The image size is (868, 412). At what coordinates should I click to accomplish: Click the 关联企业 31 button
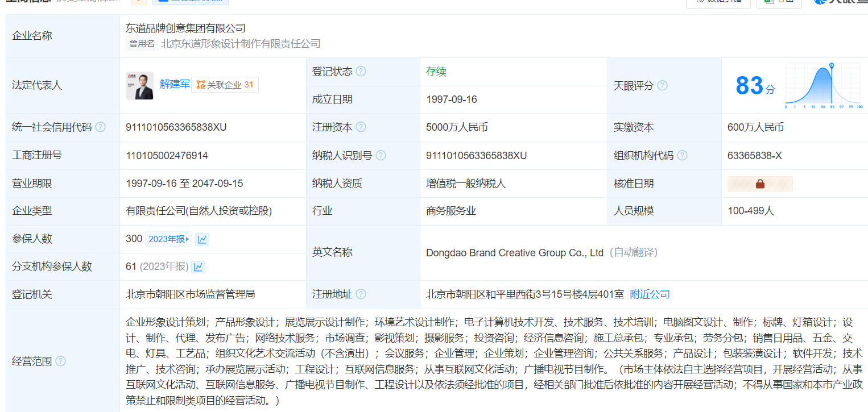coord(225,85)
